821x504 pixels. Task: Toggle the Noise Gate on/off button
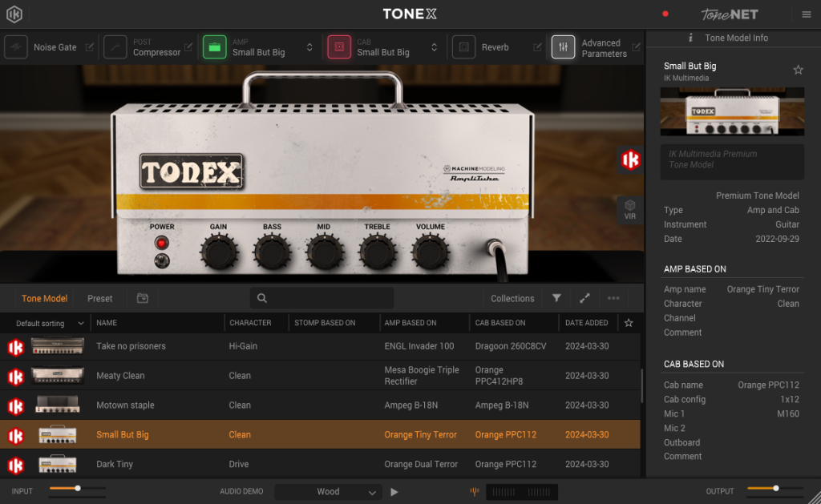[16, 47]
